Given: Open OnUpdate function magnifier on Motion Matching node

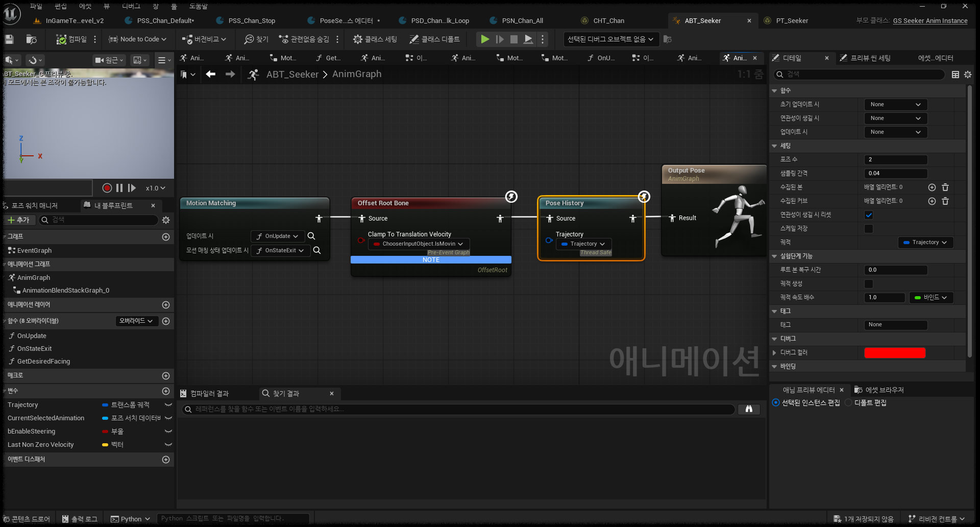Looking at the screenshot, I should [x=311, y=236].
